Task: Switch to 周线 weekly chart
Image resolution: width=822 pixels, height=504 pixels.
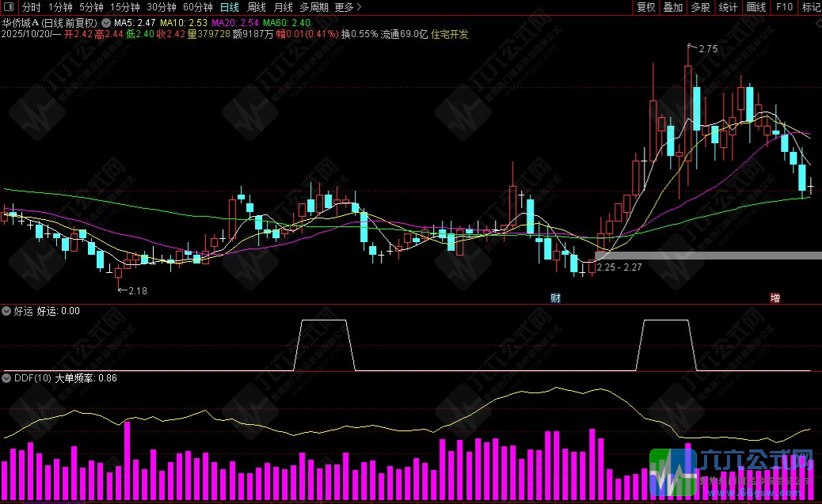Action: click(x=257, y=7)
